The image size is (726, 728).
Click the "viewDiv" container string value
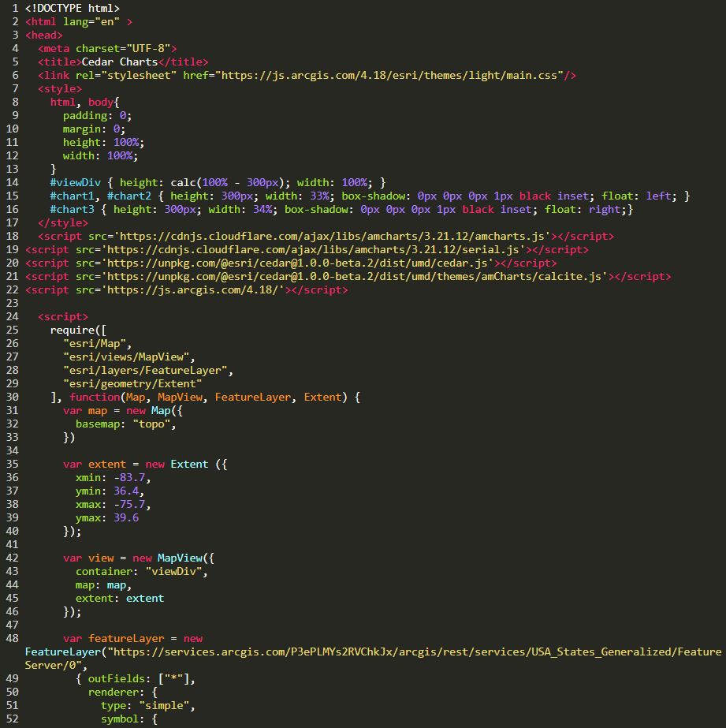click(x=177, y=571)
